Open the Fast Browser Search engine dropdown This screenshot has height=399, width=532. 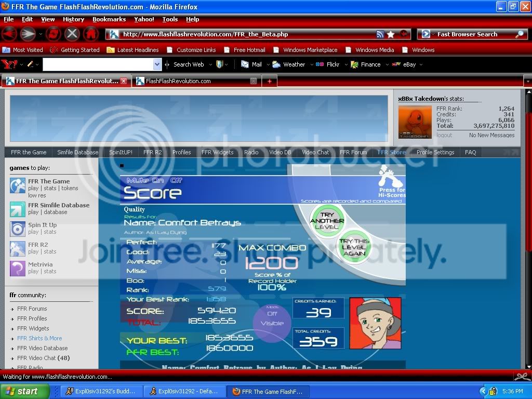(x=427, y=34)
